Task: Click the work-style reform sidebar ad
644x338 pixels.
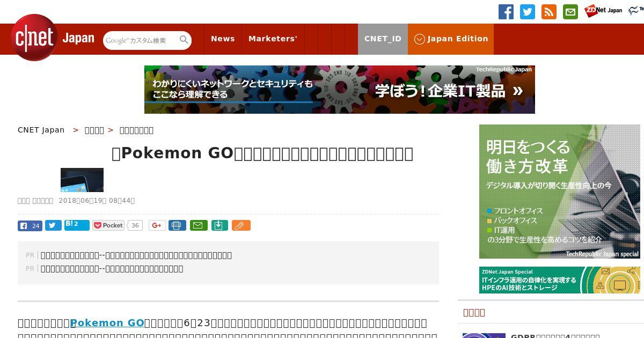Action: [560, 192]
